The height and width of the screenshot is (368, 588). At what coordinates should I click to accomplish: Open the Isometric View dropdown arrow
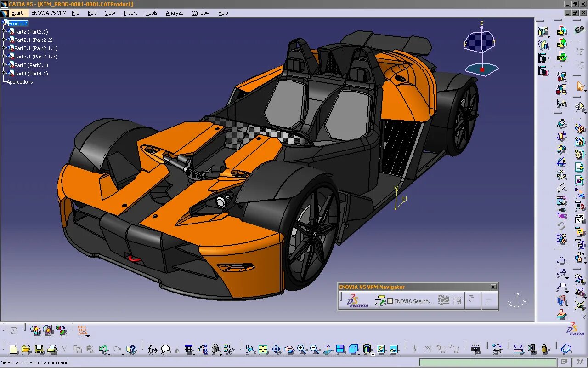pyautogui.click(x=360, y=354)
